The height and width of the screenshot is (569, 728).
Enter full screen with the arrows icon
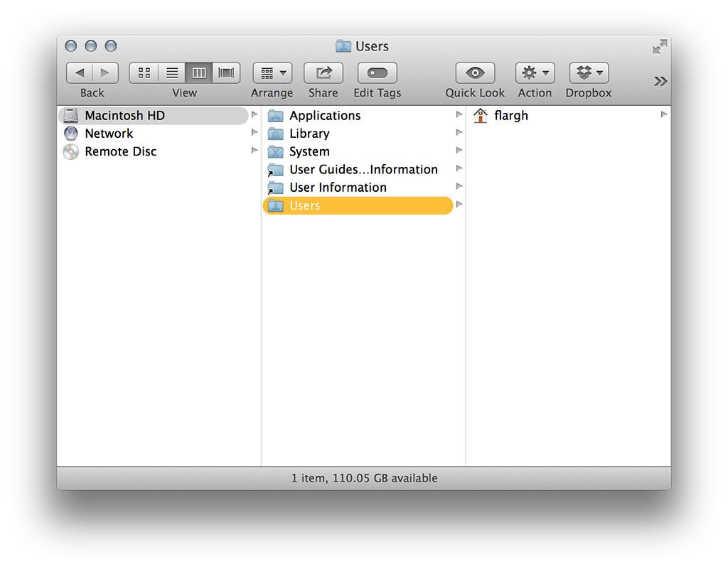click(x=660, y=47)
